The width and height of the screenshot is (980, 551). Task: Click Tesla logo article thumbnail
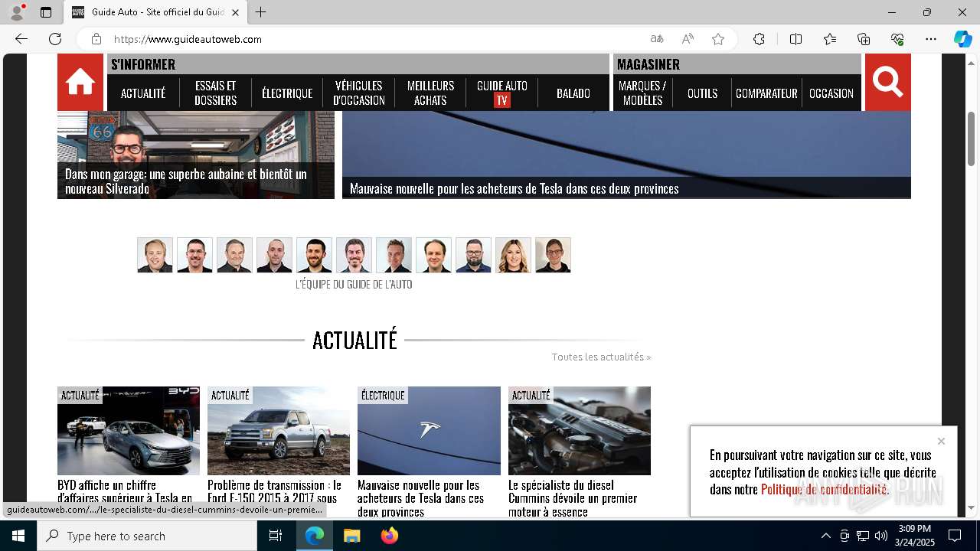(429, 430)
